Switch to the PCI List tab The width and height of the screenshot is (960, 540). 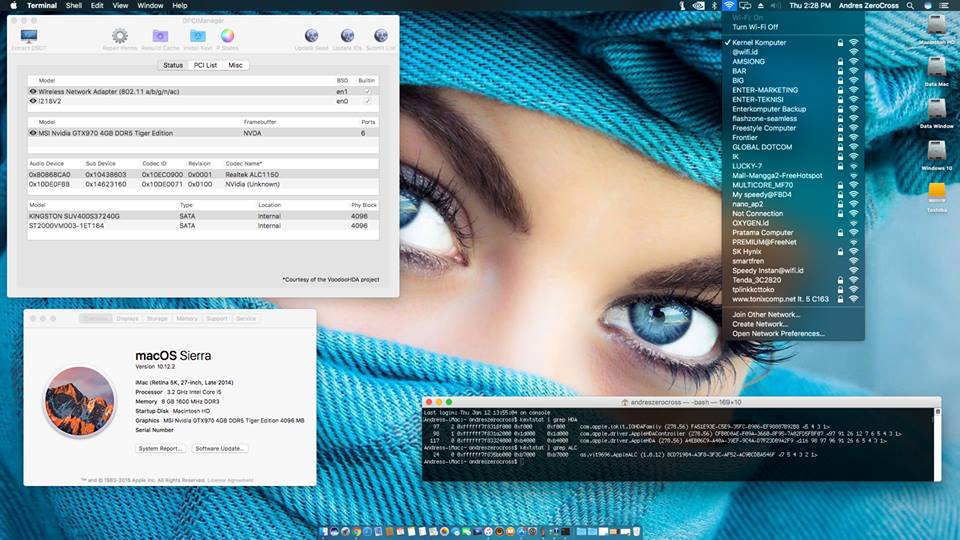point(205,65)
